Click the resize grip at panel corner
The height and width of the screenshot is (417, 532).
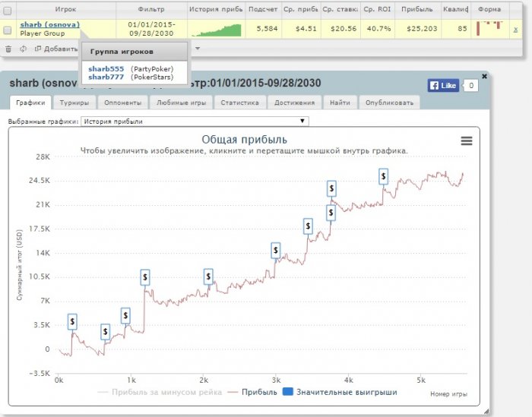(486, 411)
